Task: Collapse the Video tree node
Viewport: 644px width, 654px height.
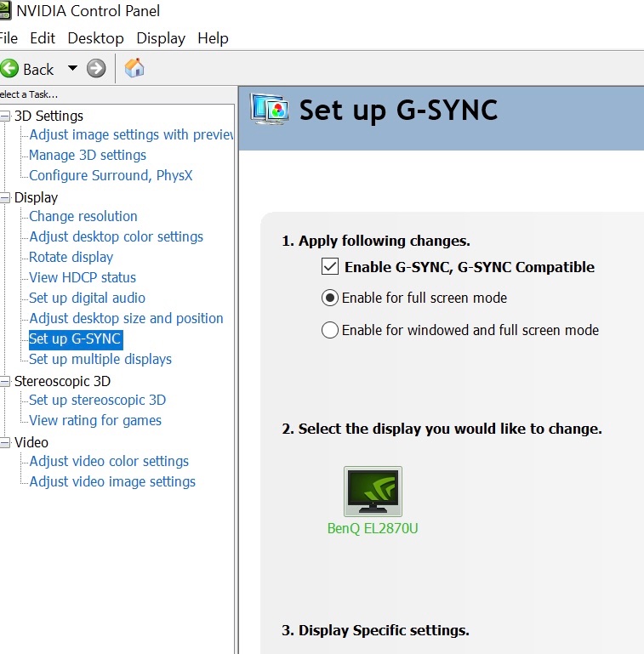Action: [5, 442]
